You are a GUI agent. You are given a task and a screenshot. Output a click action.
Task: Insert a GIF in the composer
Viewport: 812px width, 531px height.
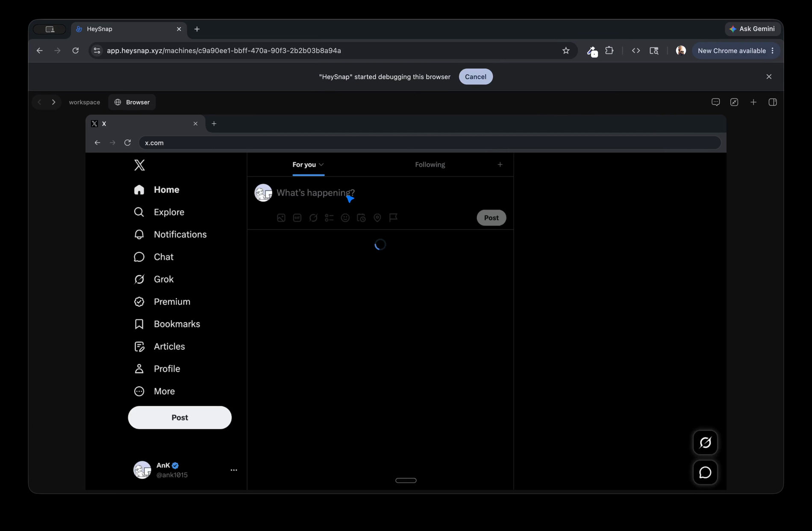tap(297, 218)
